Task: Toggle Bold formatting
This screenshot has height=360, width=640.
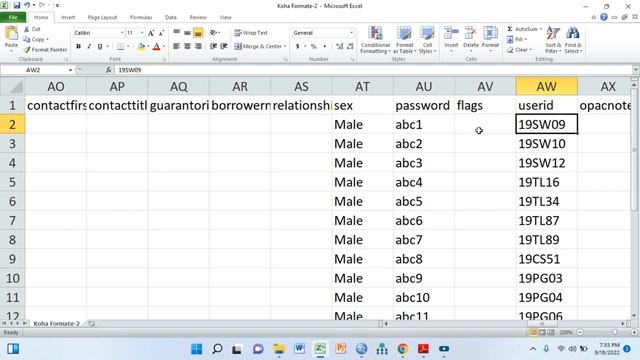Action: pyautogui.click(x=78, y=47)
